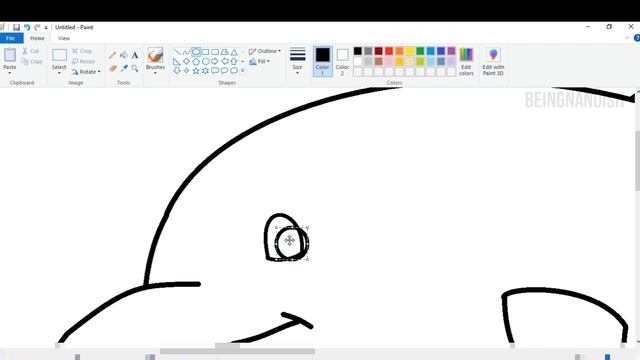
Task: Choose the Left arrow shape
Action: click(x=224, y=61)
